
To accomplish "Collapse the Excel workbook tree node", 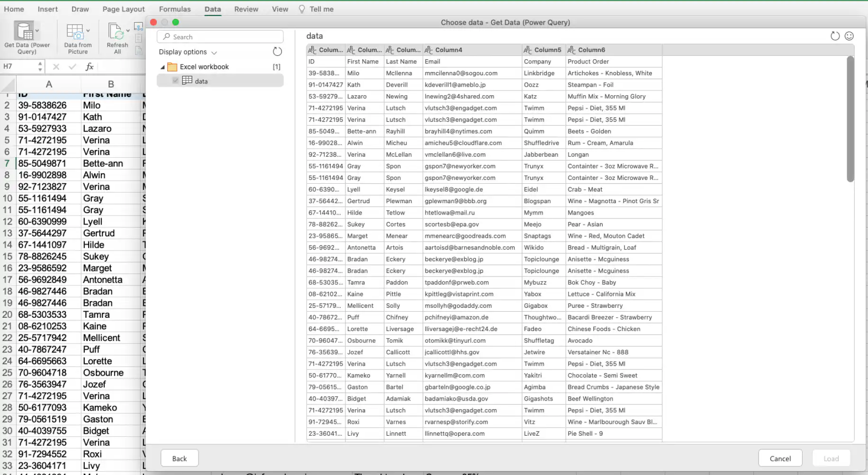I will click(x=163, y=67).
